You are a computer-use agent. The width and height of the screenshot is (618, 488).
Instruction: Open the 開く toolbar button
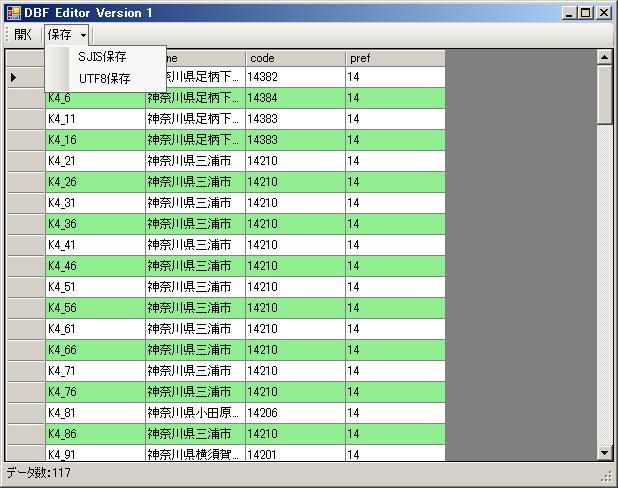point(23,35)
